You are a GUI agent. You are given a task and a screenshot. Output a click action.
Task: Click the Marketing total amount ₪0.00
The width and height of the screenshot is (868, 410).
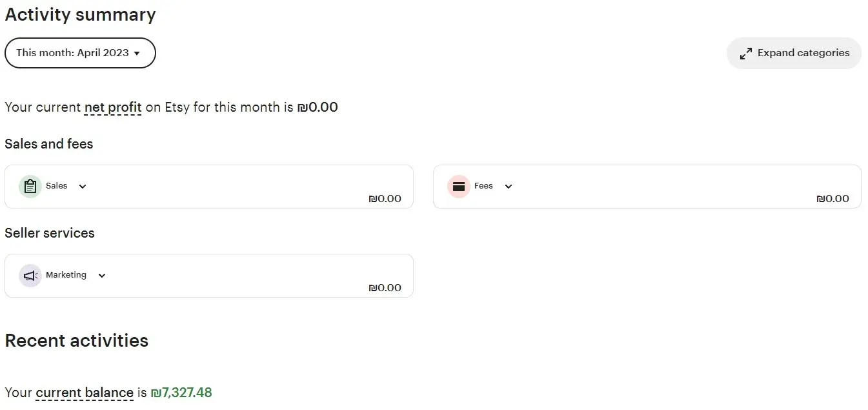385,288
